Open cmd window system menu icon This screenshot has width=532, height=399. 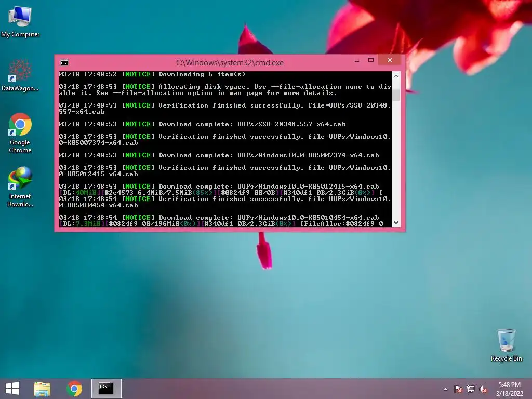point(64,63)
